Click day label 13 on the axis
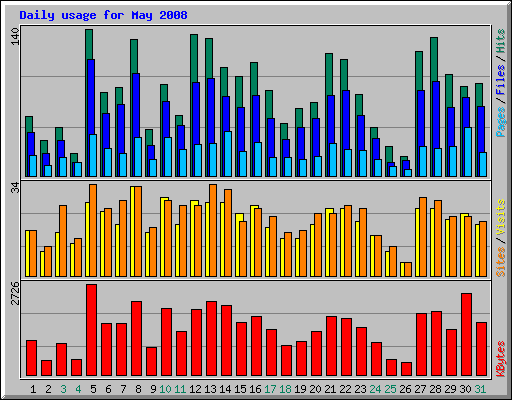Screen dimensions: 512x400 click(x=210, y=389)
